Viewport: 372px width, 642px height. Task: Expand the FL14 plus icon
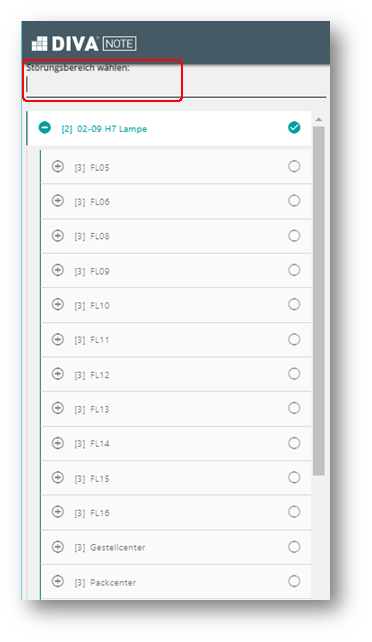(x=58, y=443)
